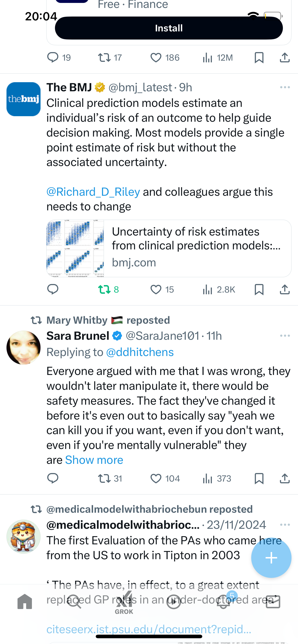Undo repost on The BMJ tweet
The height and width of the screenshot is (644, 298).
108,289
